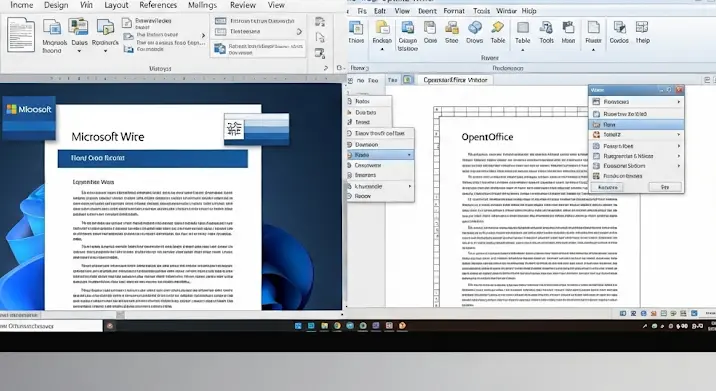Click the Oore document icon in OpenOffice toolbar
The image size is (716, 391).
[x=430, y=27]
